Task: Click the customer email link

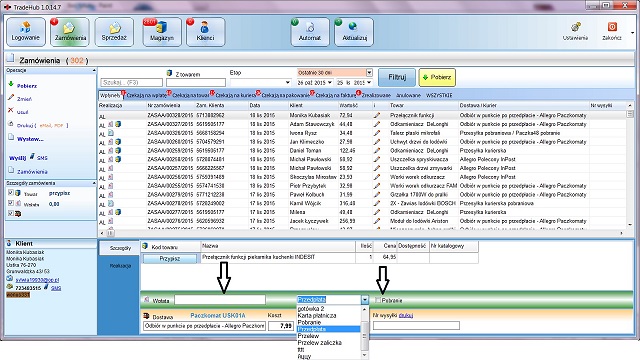Action: [37, 280]
